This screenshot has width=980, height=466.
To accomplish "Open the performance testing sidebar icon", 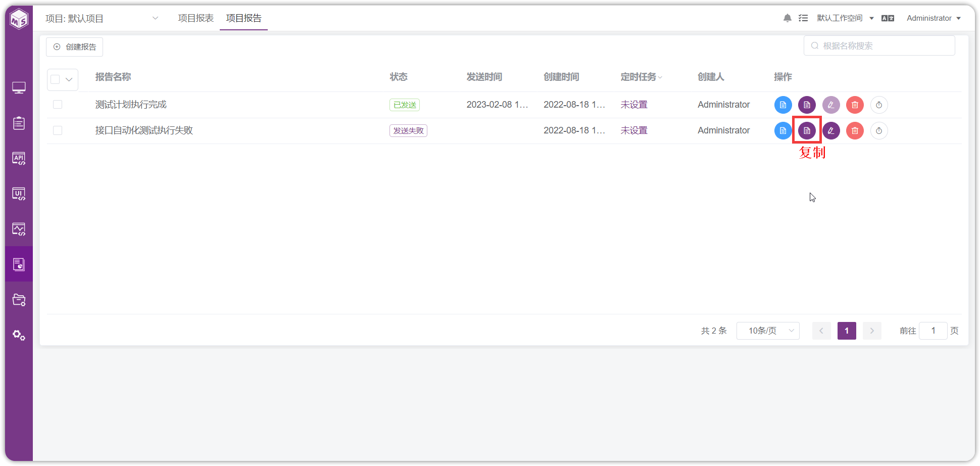I will pos(19,229).
